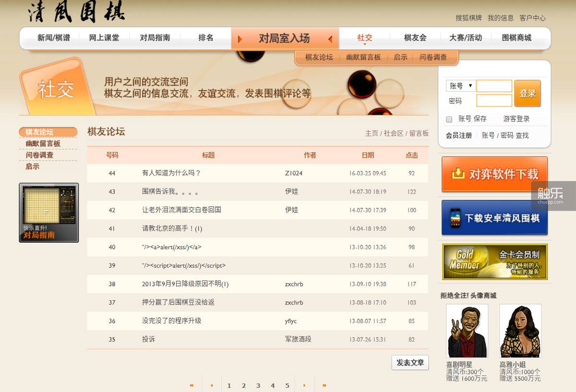
Task: Open post 39 with the <script>alert title
Action: click(184, 265)
